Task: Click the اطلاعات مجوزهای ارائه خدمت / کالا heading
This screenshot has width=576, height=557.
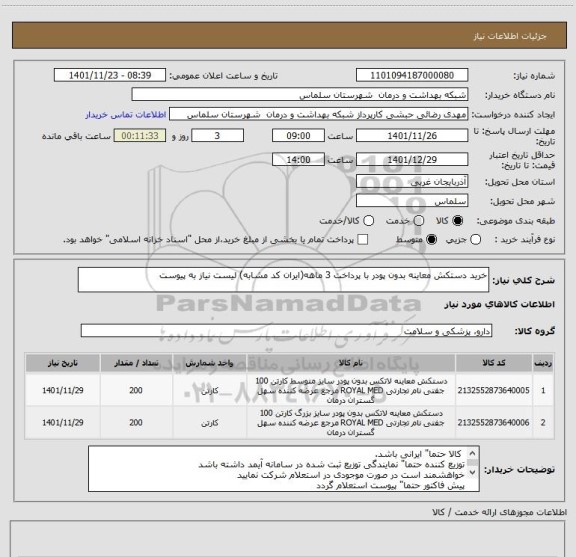Action: [x=499, y=512]
